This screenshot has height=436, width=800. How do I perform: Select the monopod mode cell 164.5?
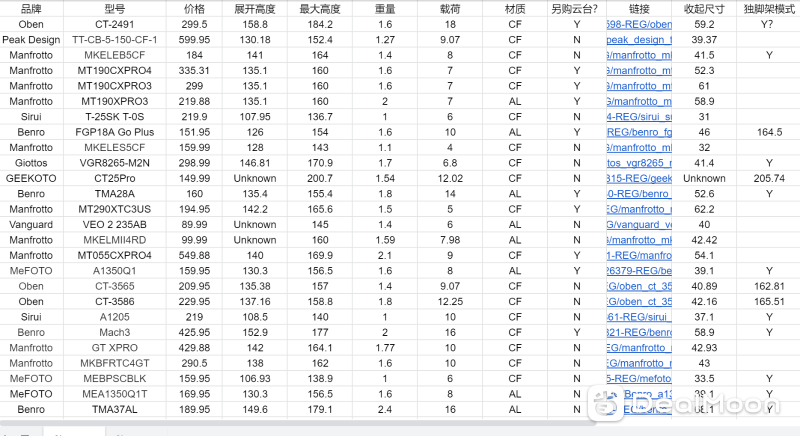[769, 132]
